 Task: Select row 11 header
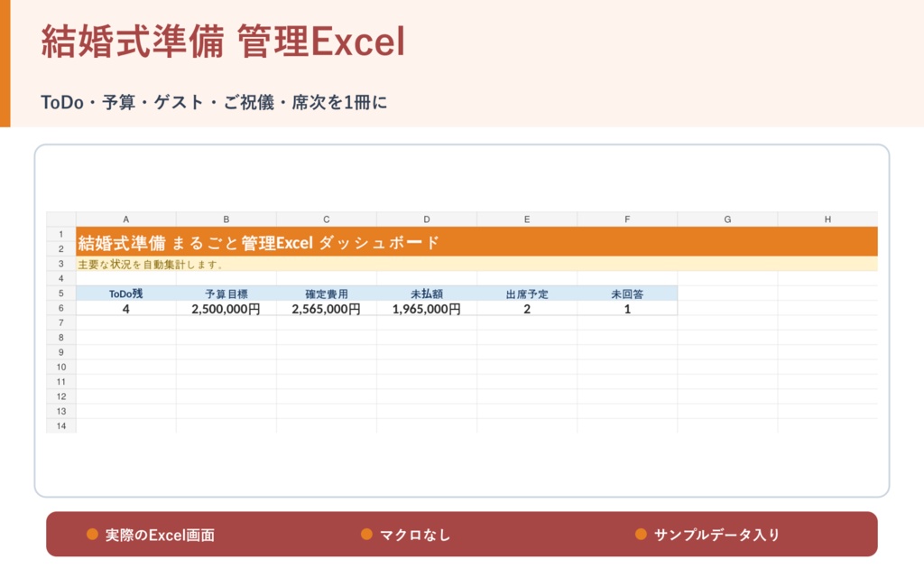[x=61, y=382]
